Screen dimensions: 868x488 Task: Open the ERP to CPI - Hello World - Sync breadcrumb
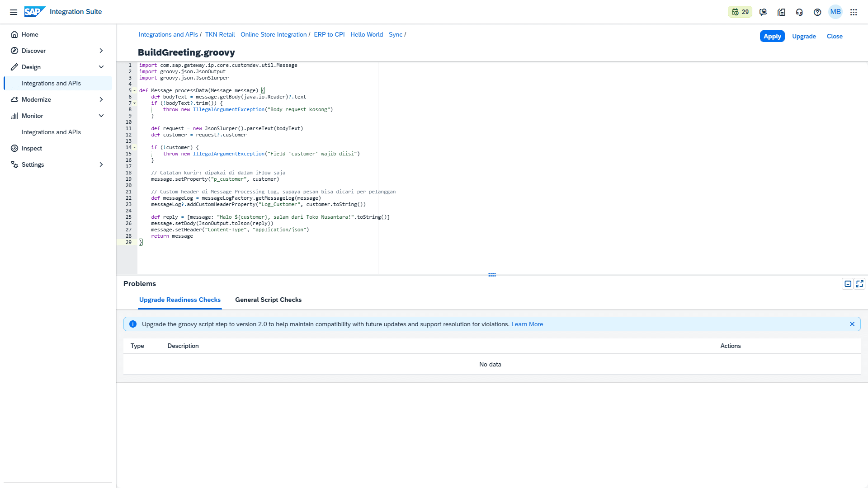point(358,34)
